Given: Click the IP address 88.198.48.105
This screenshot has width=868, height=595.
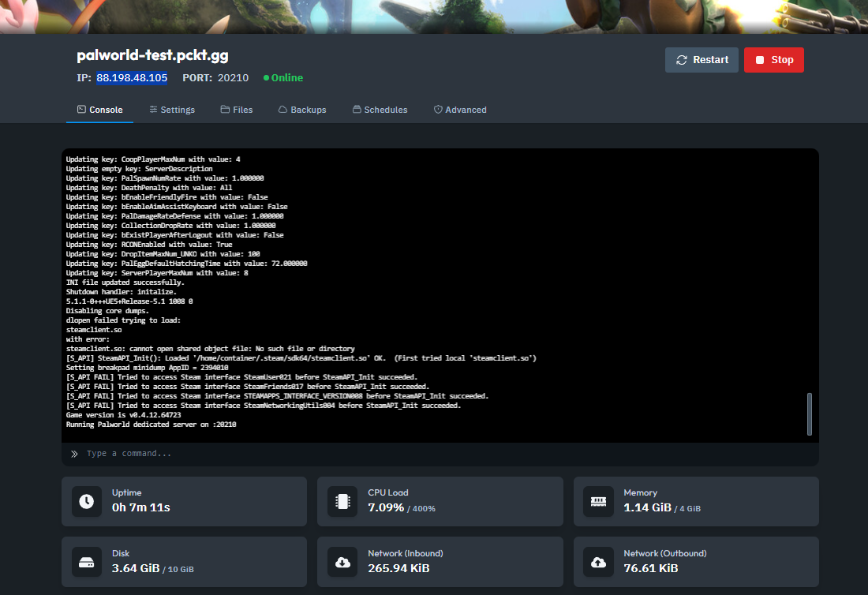Looking at the screenshot, I should (x=132, y=78).
